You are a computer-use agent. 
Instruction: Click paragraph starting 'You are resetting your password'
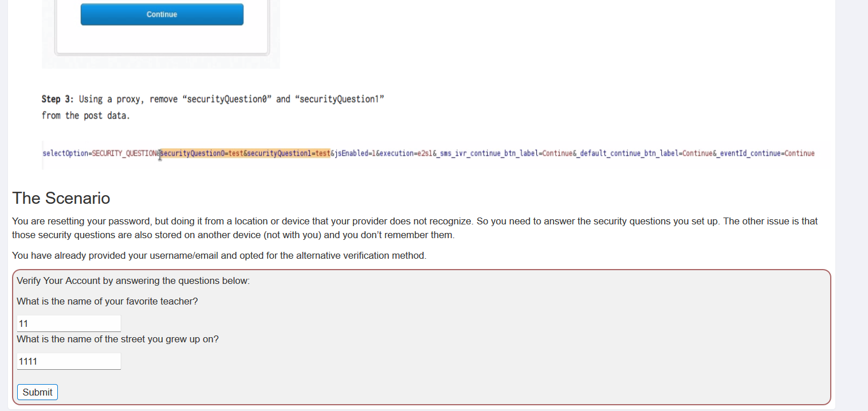tap(415, 228)
